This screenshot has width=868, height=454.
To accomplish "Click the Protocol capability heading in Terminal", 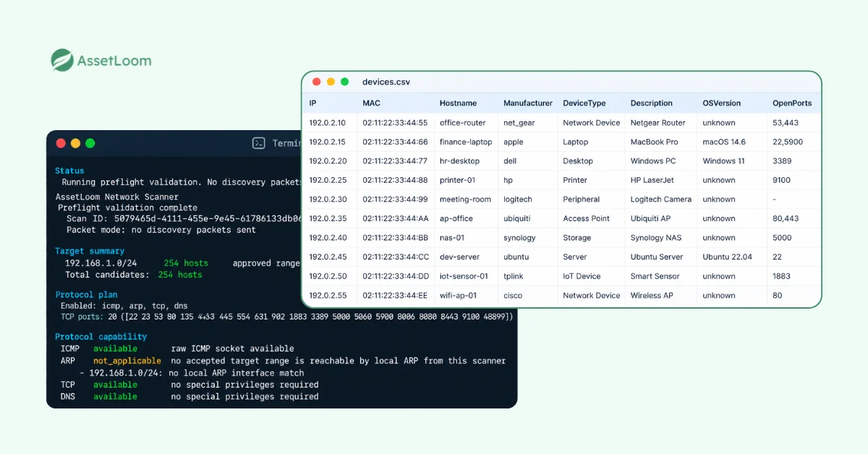I will tap(101, 337).
